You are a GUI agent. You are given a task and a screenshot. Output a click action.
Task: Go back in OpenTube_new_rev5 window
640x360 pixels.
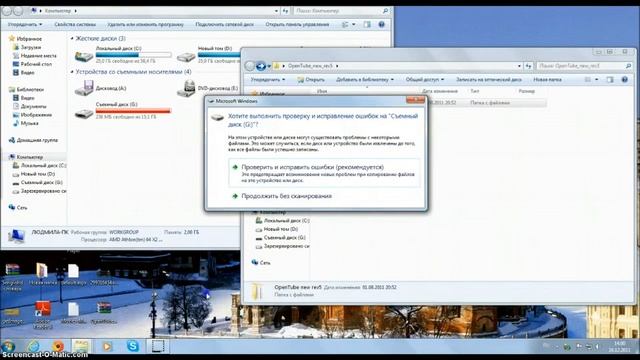click(250, 66)
